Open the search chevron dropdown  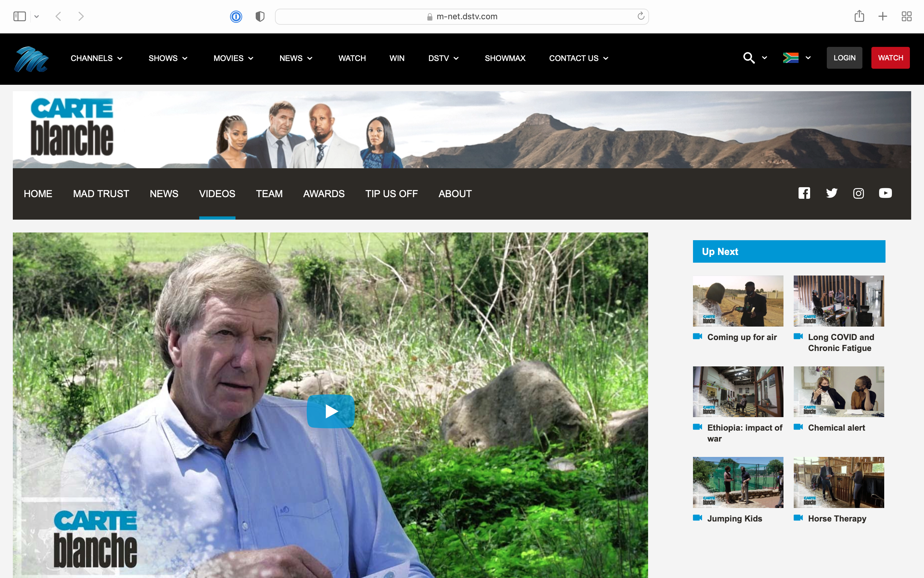(x=765, y=58)
